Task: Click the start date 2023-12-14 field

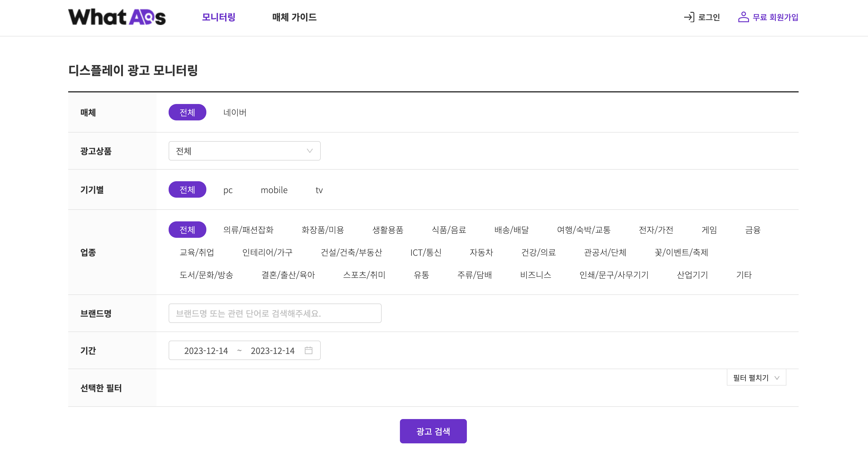Action: [206, 351]
